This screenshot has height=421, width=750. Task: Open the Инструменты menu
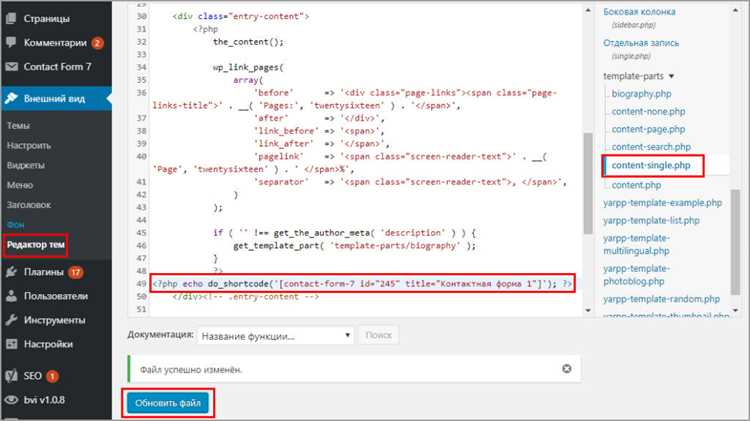pyautogui.click(x=56, y=320)
